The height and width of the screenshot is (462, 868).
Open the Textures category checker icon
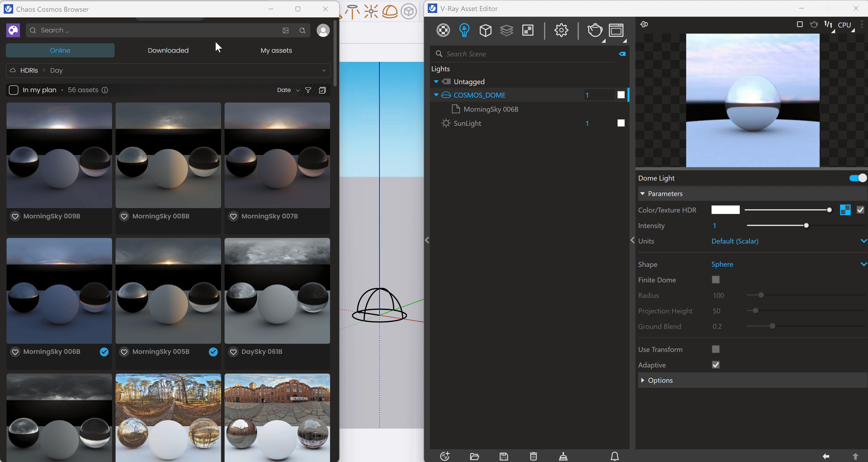[528, 30]
